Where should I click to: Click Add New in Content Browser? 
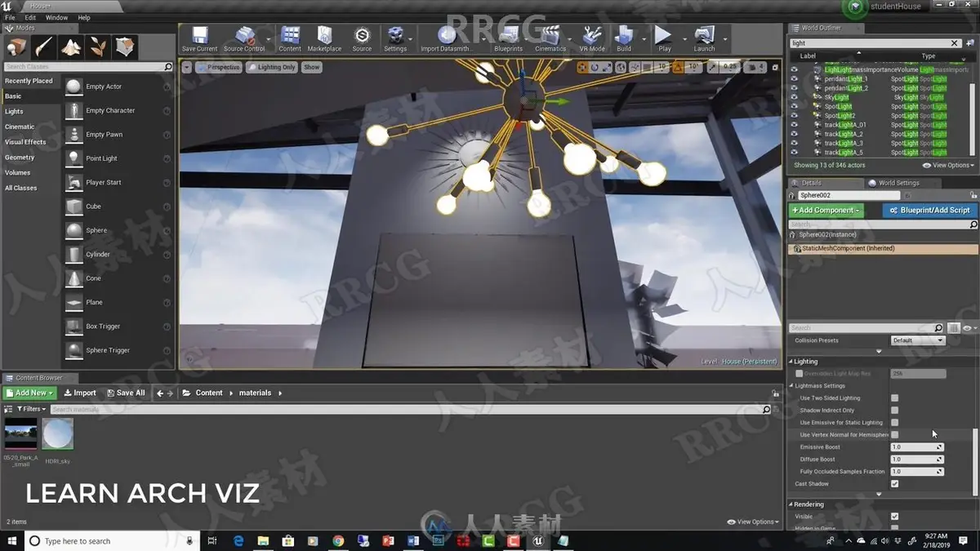point(30,393)
